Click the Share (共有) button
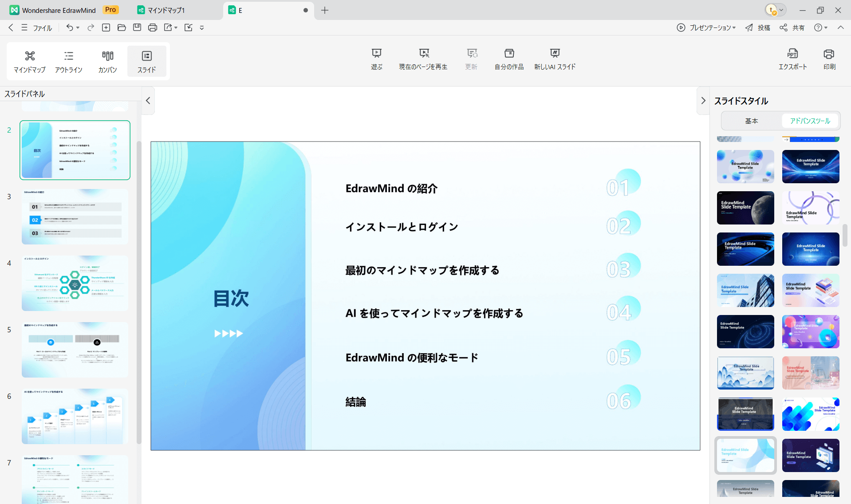 (792, 28)
